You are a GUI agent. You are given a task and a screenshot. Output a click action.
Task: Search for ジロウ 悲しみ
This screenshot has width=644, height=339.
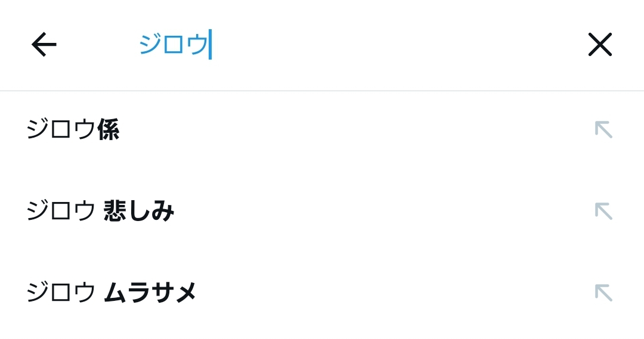point(100,211)
